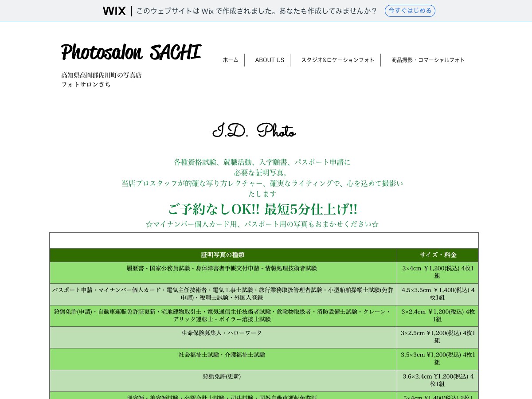Select the 3×2.4cm ¥1,200 price cell
This screenshot has height=399, width=532.
(x=438, y=316)
